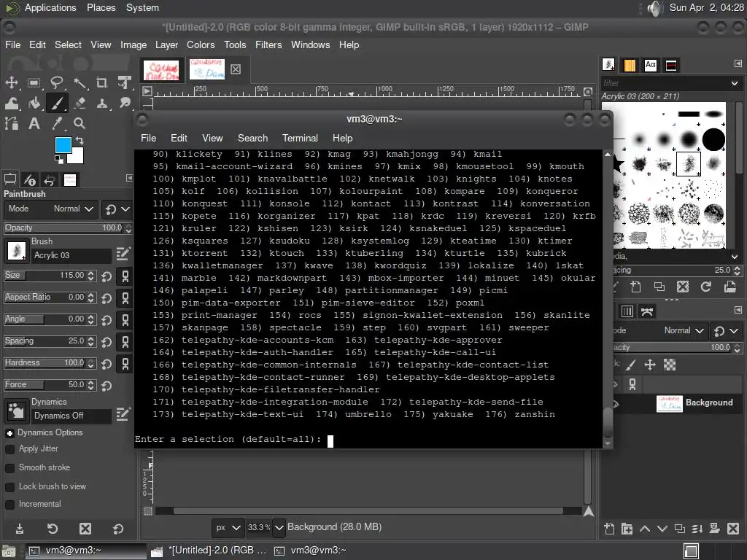747x560 pixels.
Task: Select the Eraser tool
Action: pyautogui.click(x=80, y=103)
